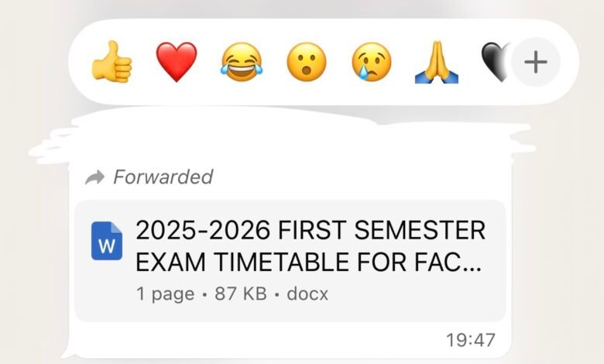React with the thumbs up emoji
The image size is (604, 364).
pyautogui.click(x=112, y=61)
